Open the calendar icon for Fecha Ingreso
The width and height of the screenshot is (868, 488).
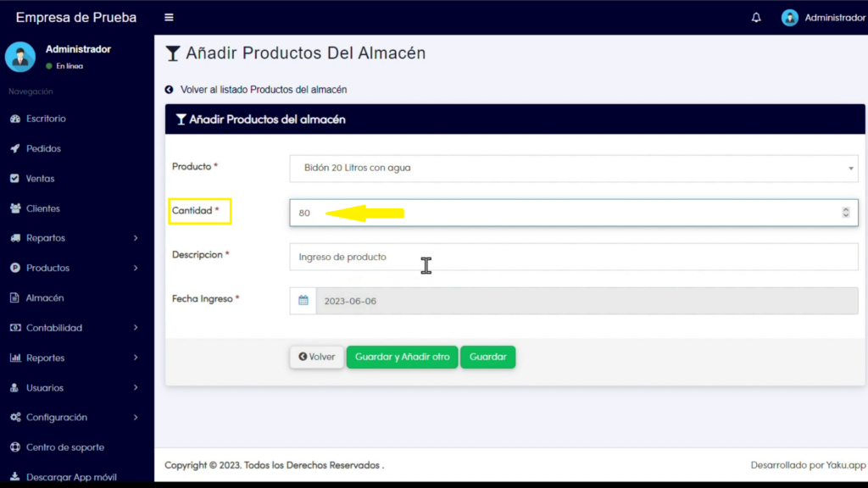click(303, 301)
